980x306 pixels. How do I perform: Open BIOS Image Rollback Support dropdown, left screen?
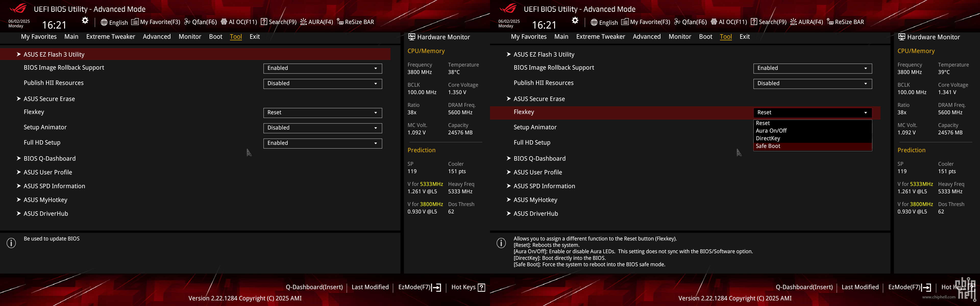click(x=323, y=68)
